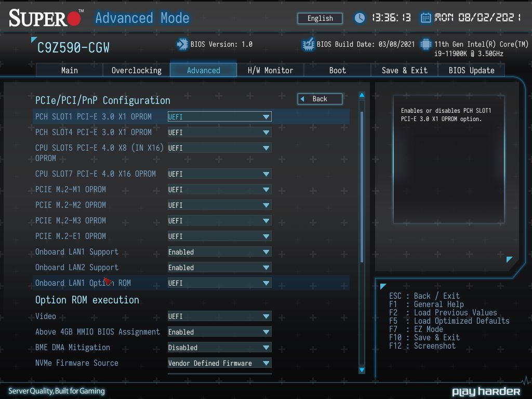Switch to the Main tab

69,70
